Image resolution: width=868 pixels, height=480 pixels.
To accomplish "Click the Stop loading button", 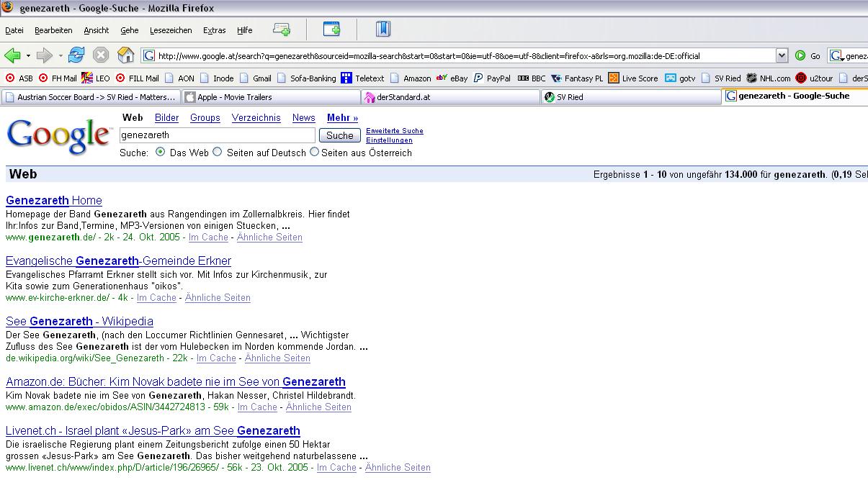I will coord(101,55).
